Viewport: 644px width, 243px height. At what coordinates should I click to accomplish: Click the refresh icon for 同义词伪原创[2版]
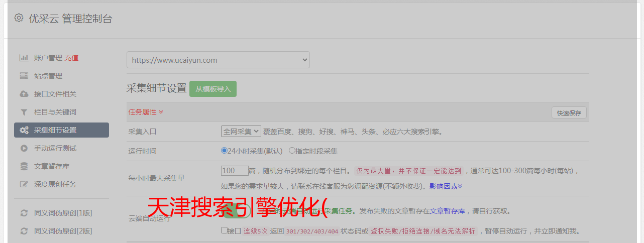click(x=24, y=231)
